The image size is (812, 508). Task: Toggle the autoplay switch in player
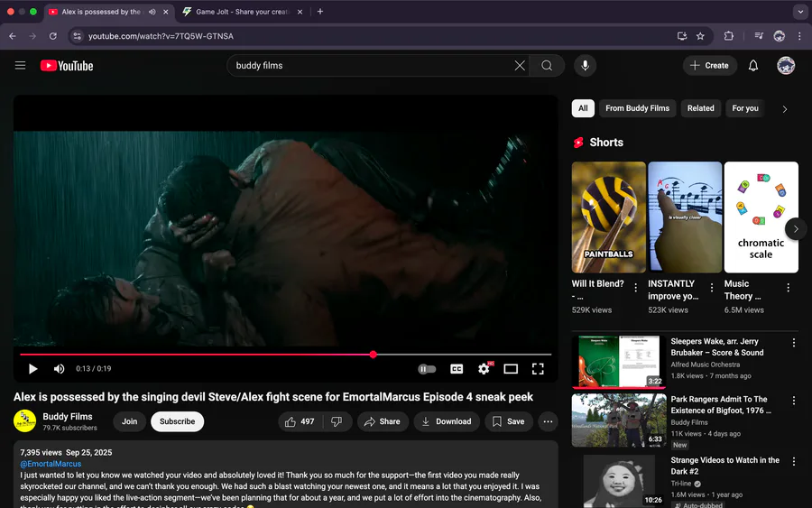(427, 369)
